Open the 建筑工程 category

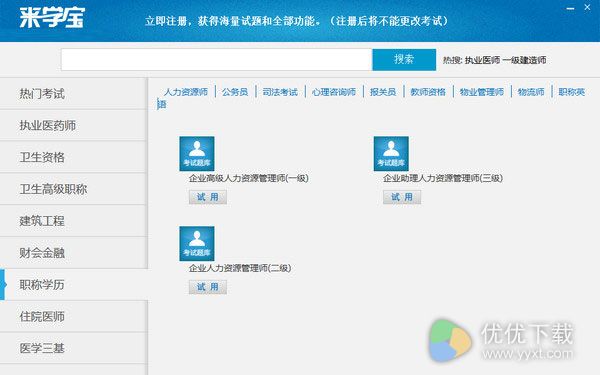pyautogui.click(x=73, y=220)
